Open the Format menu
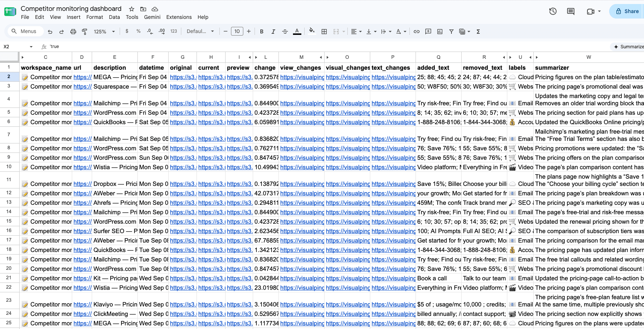This screenshot has width=644, height=329. tap(95, 17)
